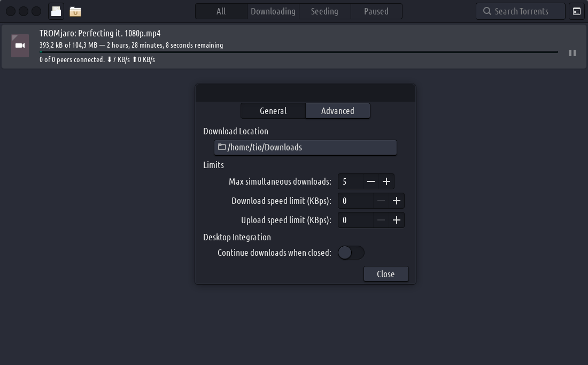
Task: Show only Downloading torrents
Action: click(273, 11)
